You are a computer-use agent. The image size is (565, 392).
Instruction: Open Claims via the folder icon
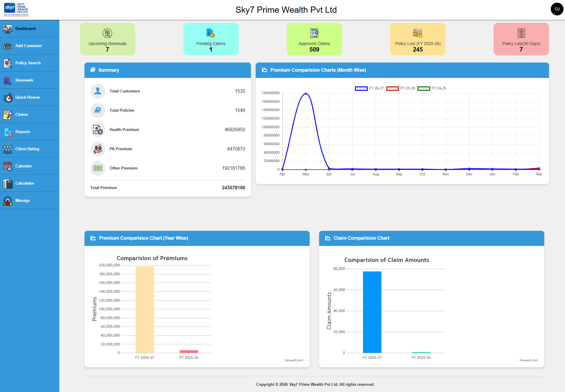(7, 114)
